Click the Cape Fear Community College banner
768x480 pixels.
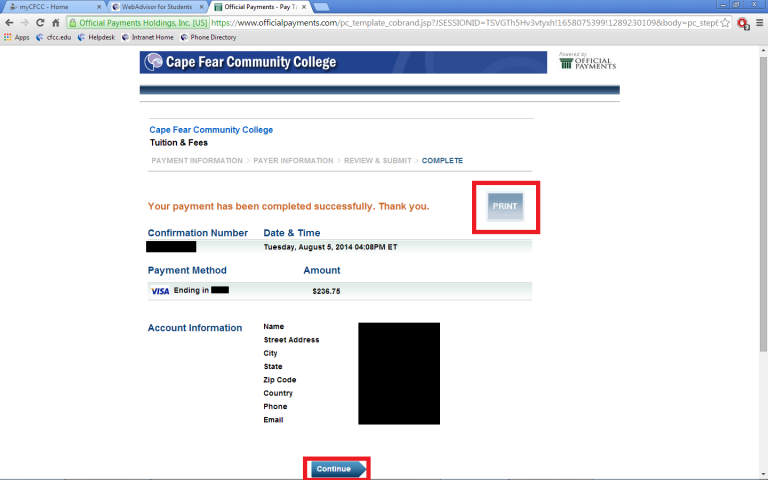(343, 62)
